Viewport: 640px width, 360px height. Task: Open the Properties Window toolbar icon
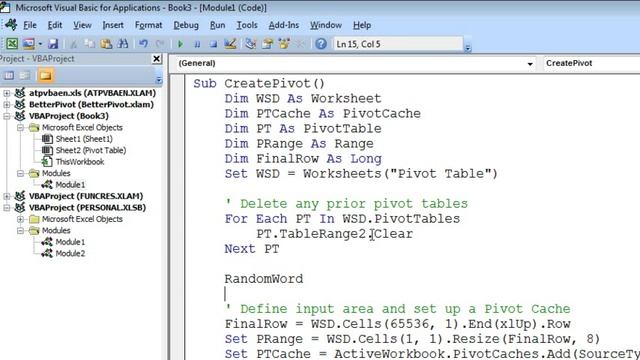(267, 44)
